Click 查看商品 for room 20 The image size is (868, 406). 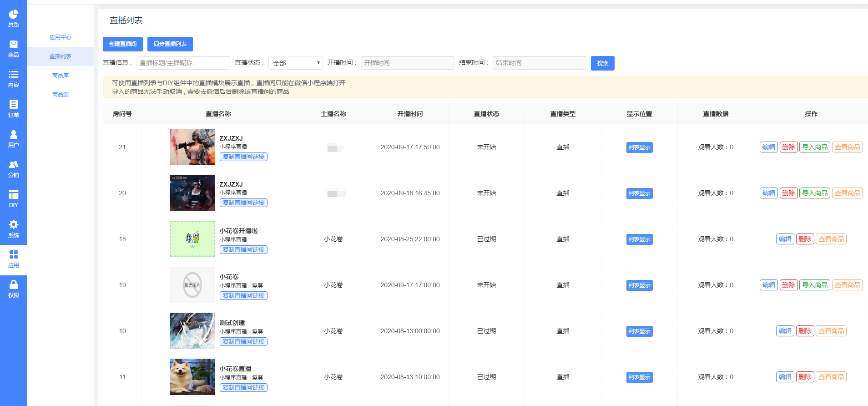(x=848, y=193)
